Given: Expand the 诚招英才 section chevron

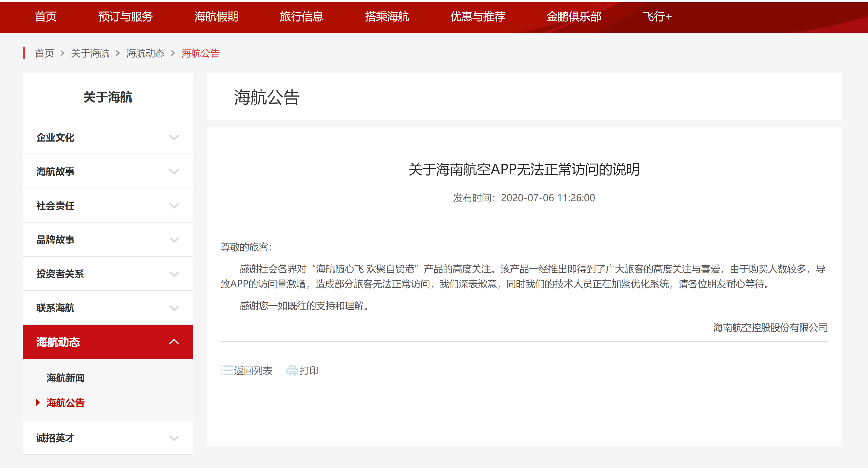Looking at the screenshot, I should click(174, 438).
